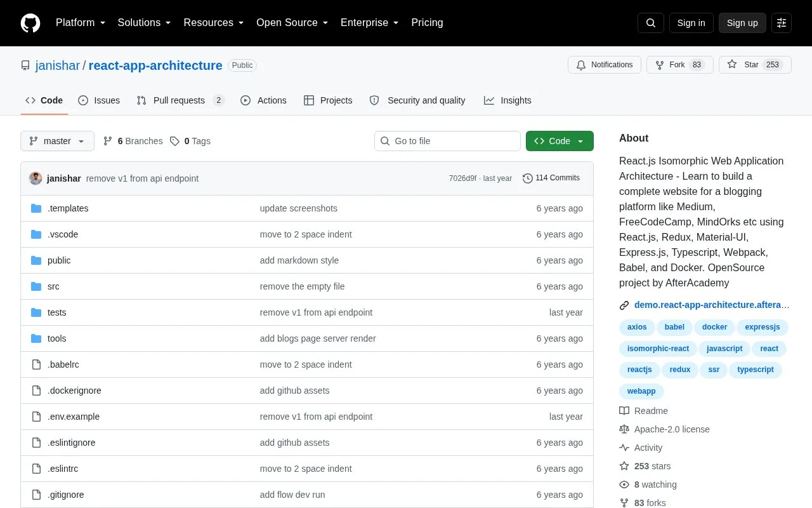Click the tools folder icon
Viewport: 812px width, 508px height.
[36, 338]
